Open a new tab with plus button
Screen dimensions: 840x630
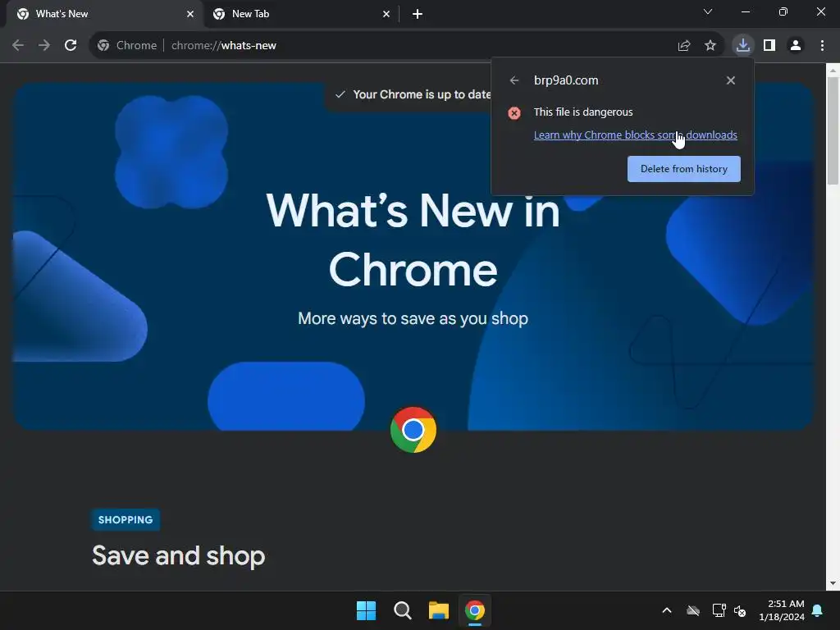point(418,14)
